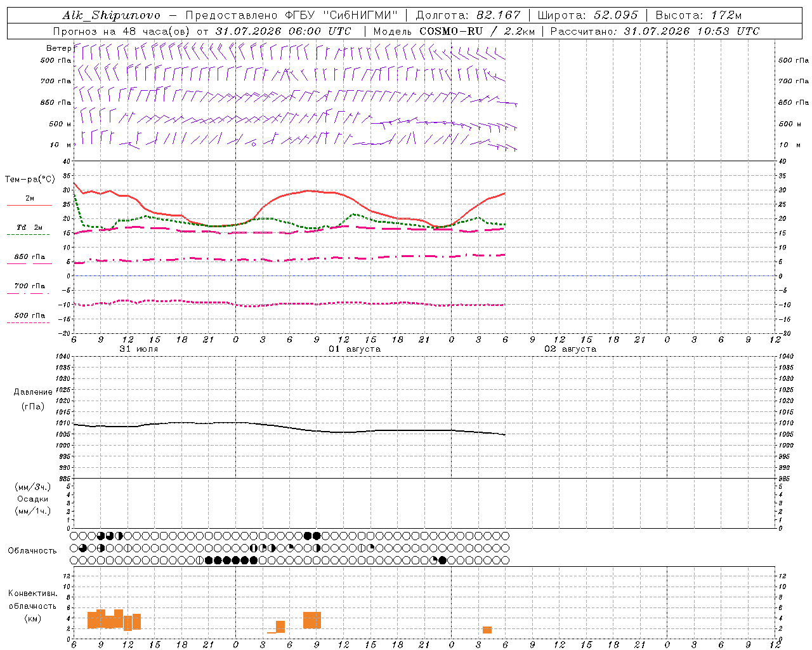Click the Давление (гПа) axis label
Image resolution: width=812 pixels, height=650 pixels.
[33, 399]
